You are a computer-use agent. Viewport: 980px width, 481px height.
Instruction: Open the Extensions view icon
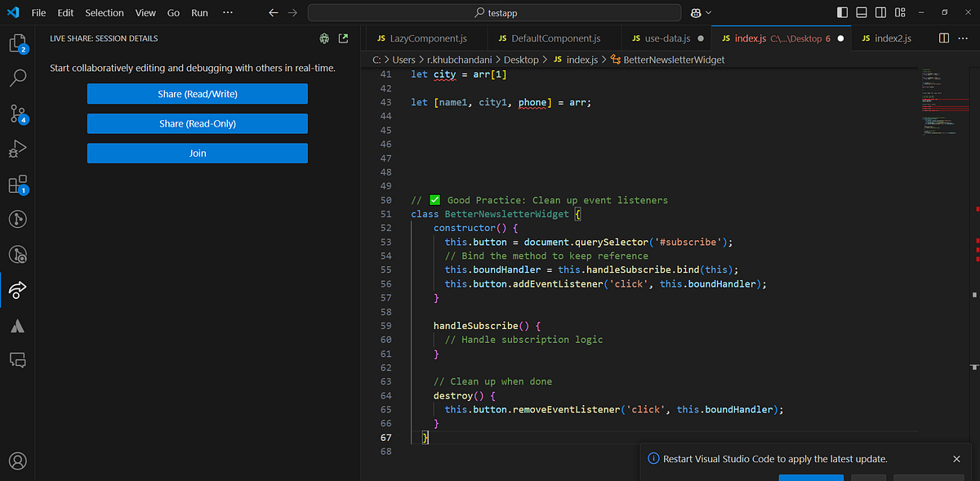[18, 185]
